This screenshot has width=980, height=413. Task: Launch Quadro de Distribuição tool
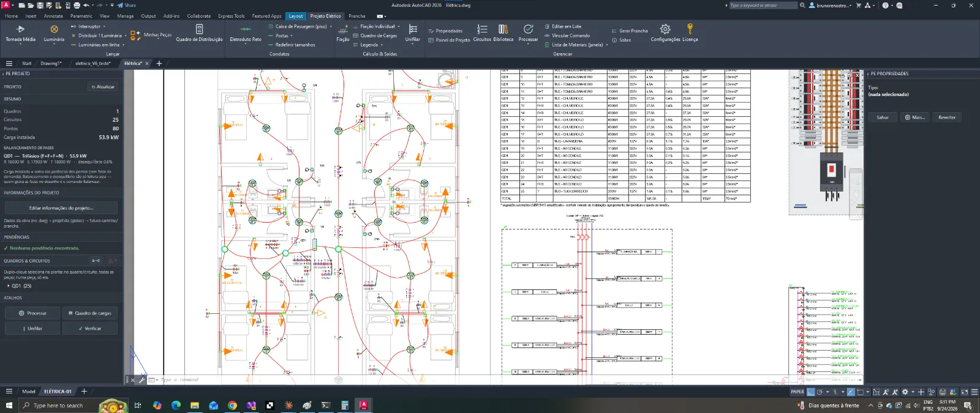coord(199,33)
